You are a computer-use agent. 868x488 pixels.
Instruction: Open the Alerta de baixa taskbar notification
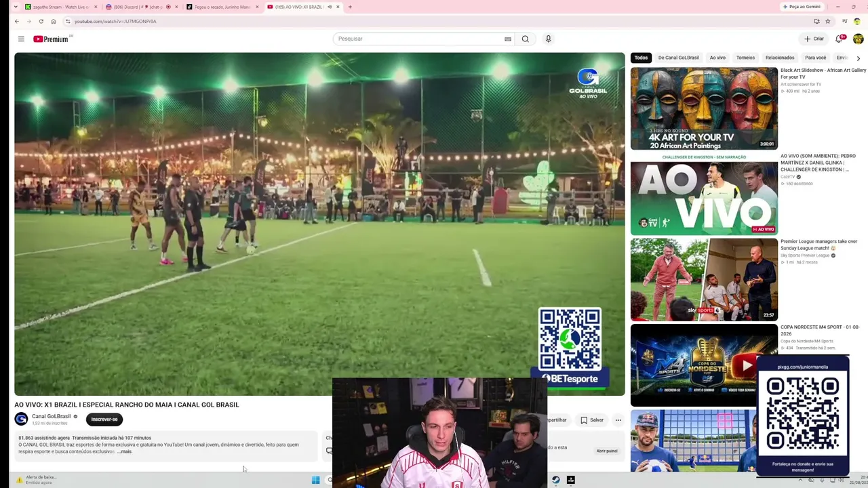pyautogui.click(x=37, y=480)
